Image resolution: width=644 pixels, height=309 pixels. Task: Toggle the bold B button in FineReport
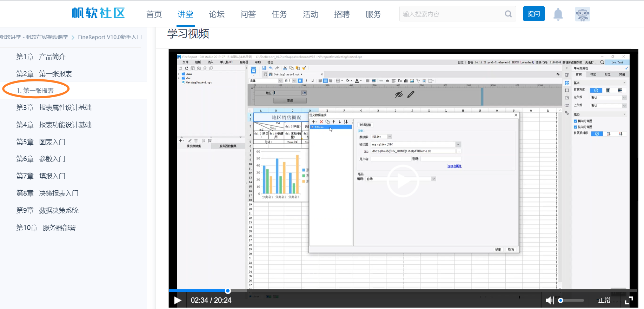[300, 81]
